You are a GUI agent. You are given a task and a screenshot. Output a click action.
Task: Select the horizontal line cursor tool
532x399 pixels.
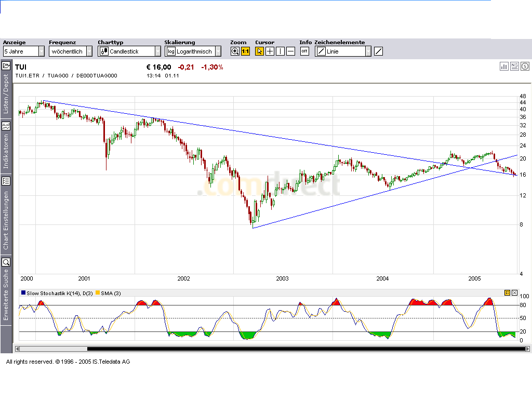coord(290,51)
